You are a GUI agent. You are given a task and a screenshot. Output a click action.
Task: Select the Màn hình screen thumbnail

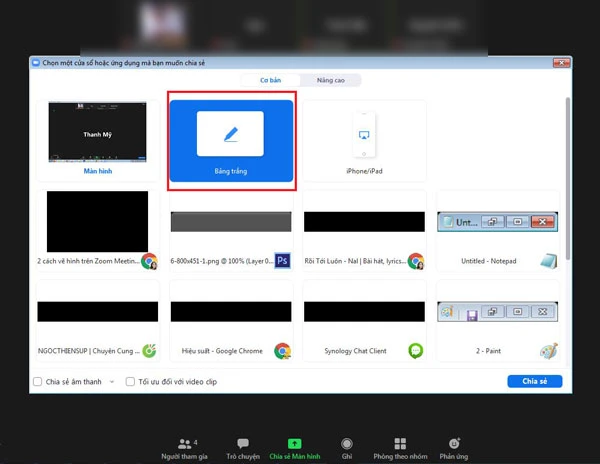[97, 138]
